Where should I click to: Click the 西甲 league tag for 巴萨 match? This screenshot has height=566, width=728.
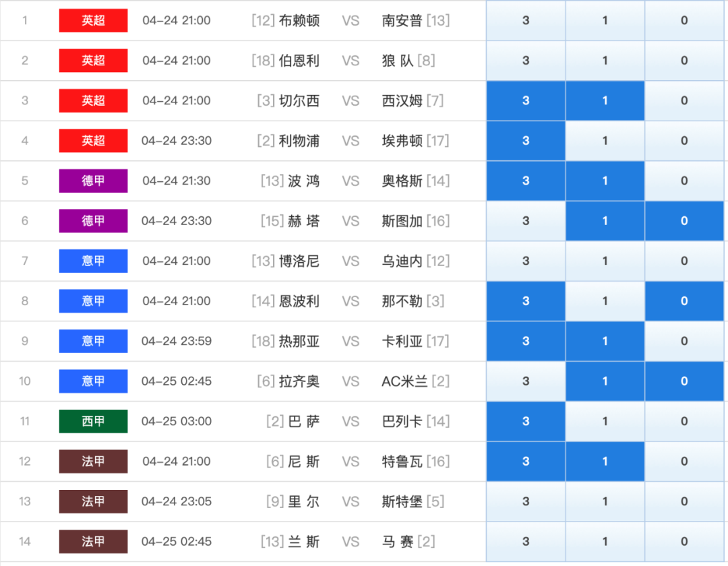click(93, 421)
